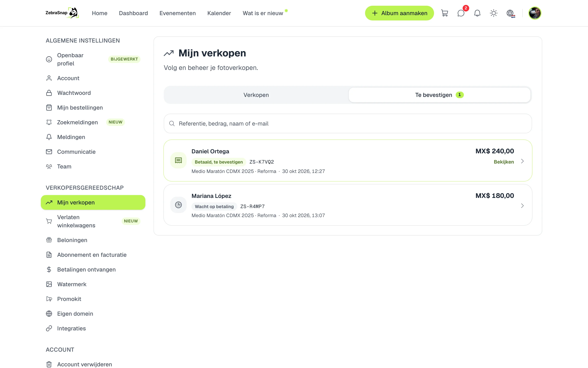Click clock icon on Mariana López sale
The image size is (588, 368).
(x=178, y=205)
